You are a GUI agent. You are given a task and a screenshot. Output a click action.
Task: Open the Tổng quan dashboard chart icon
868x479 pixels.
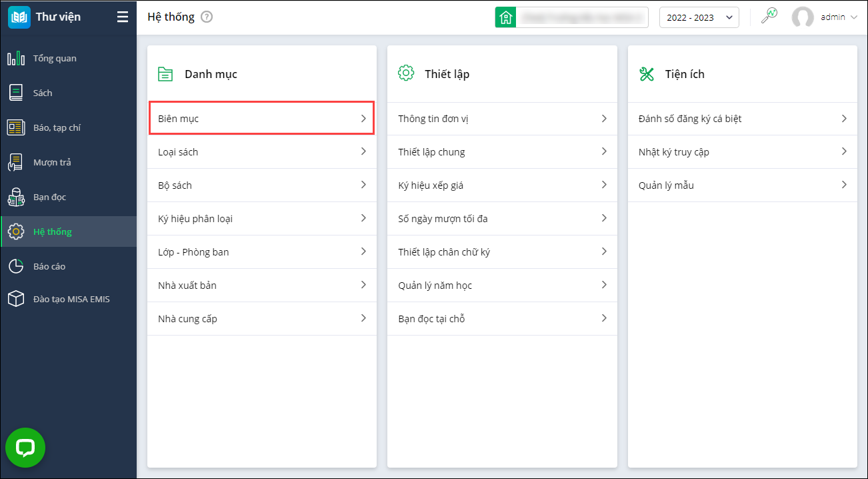(x=16, y=59)
